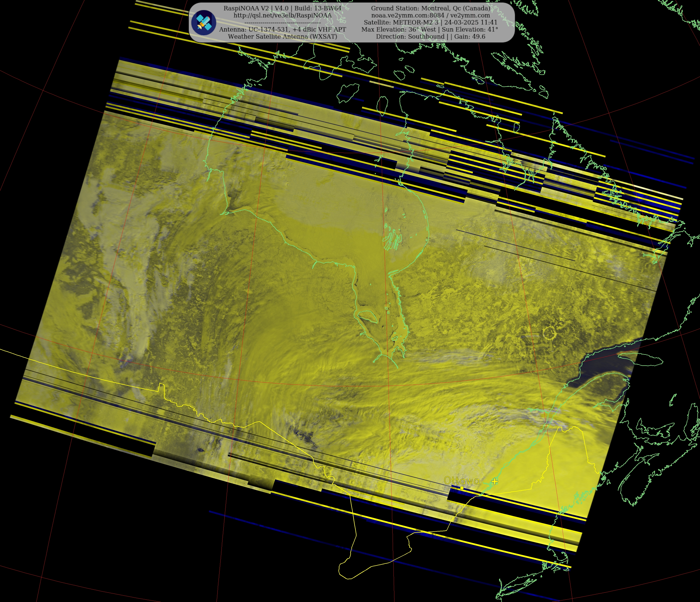Click 'Direction: Southbound | | Gain: 49.6' text
This screenshot has width=700, height=602.
[430, 36]
